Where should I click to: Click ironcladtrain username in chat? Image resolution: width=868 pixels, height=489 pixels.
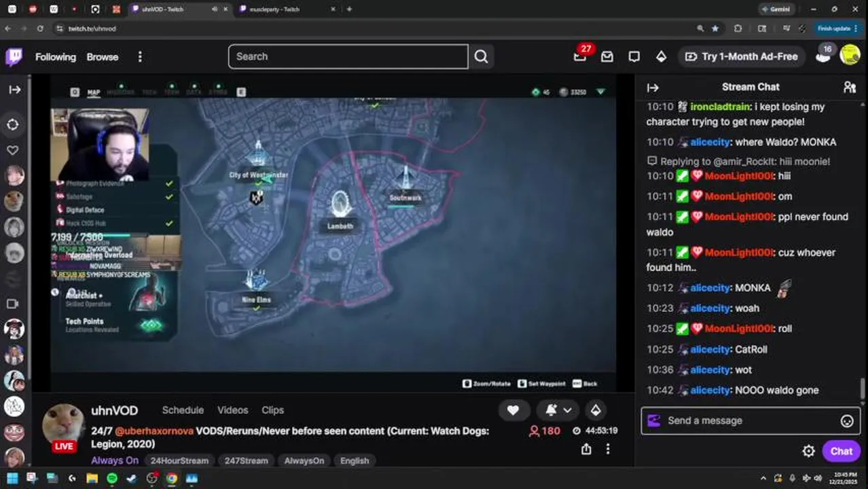coord(721,107)
